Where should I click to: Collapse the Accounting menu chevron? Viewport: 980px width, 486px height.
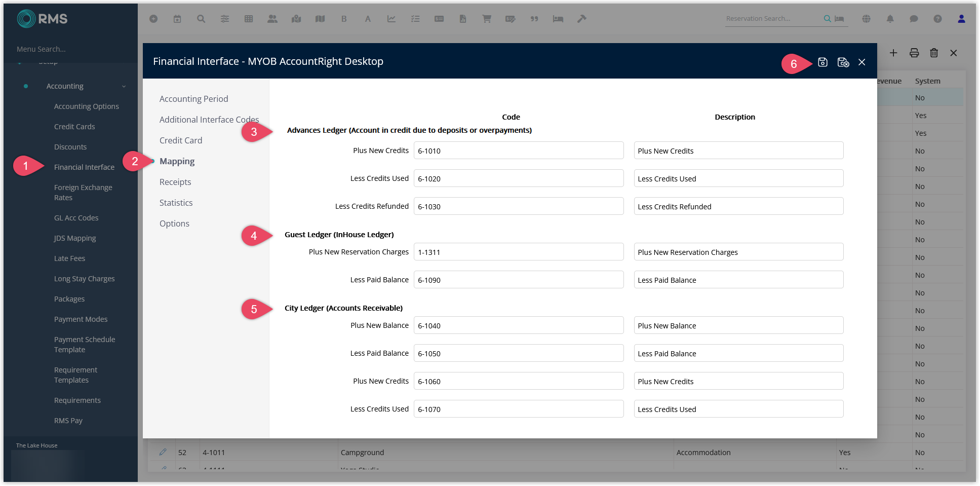(x=124, y=87)
